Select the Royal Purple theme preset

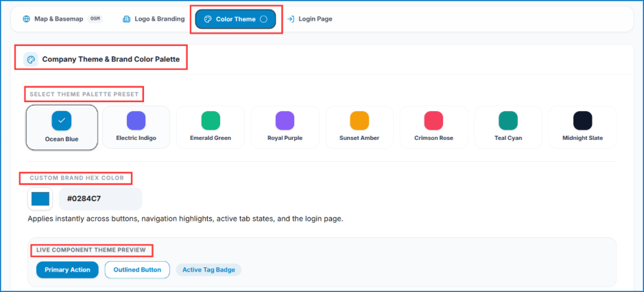[x=285, y=127]
